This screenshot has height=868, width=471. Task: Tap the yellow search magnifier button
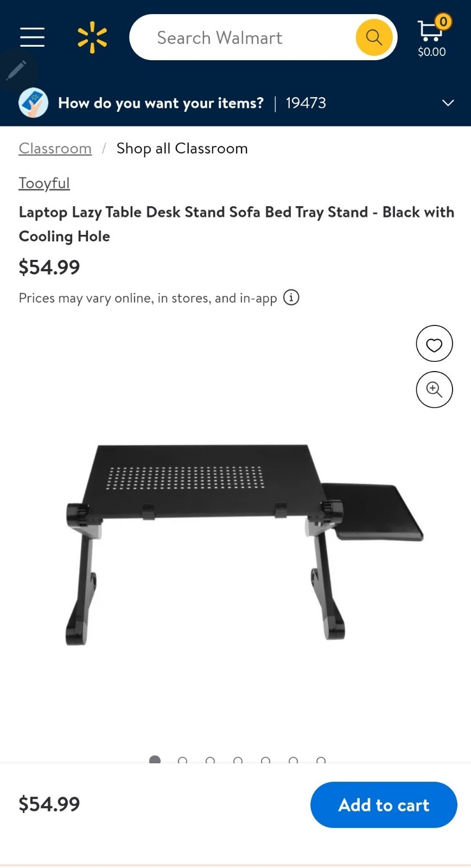tap(374, 37)
